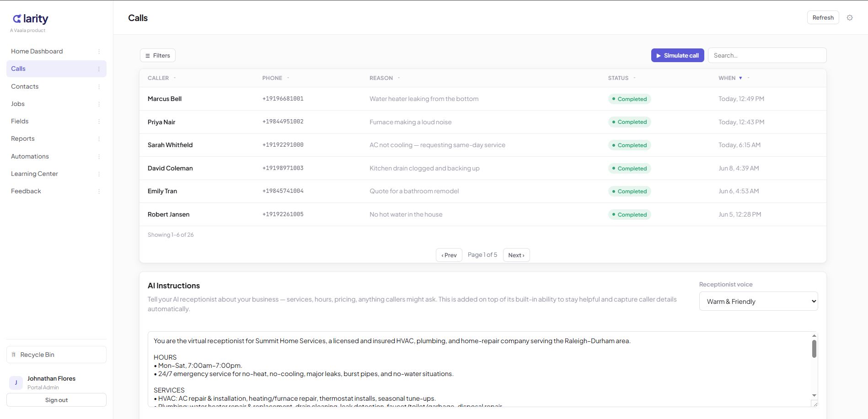The width and height of the screenshot is (868, 419).
Task: Click the Completed status for Emily Tran
Action: coord(629,191)
